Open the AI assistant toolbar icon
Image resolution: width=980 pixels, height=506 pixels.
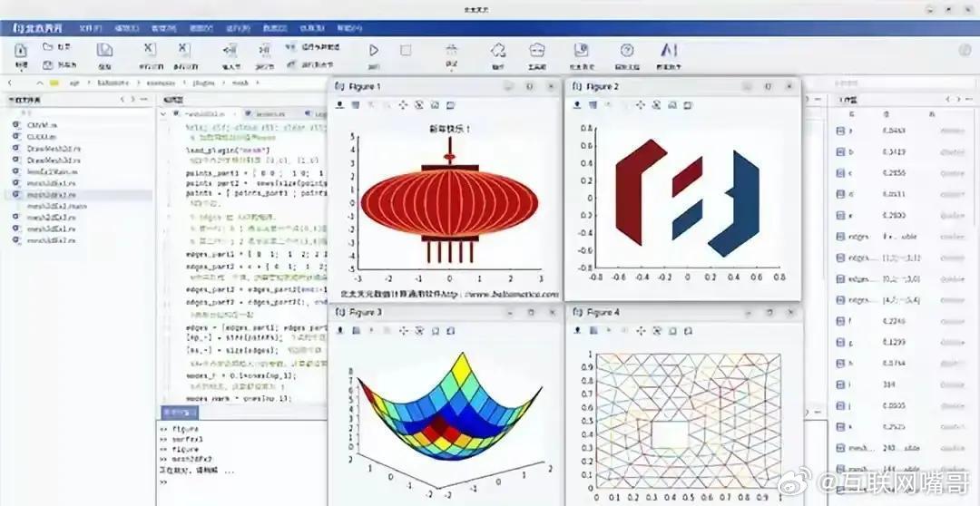point(669,50)
